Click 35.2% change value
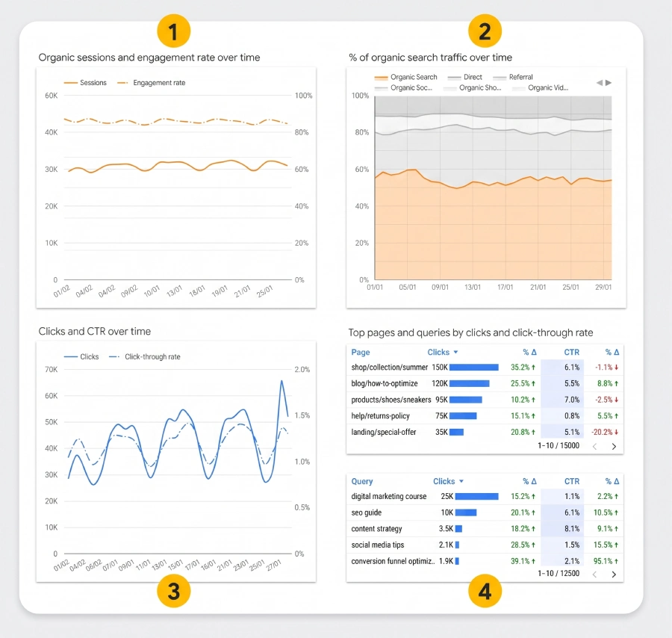The height and width of the screenshot is (638, 672). click(x=523, y=368)
